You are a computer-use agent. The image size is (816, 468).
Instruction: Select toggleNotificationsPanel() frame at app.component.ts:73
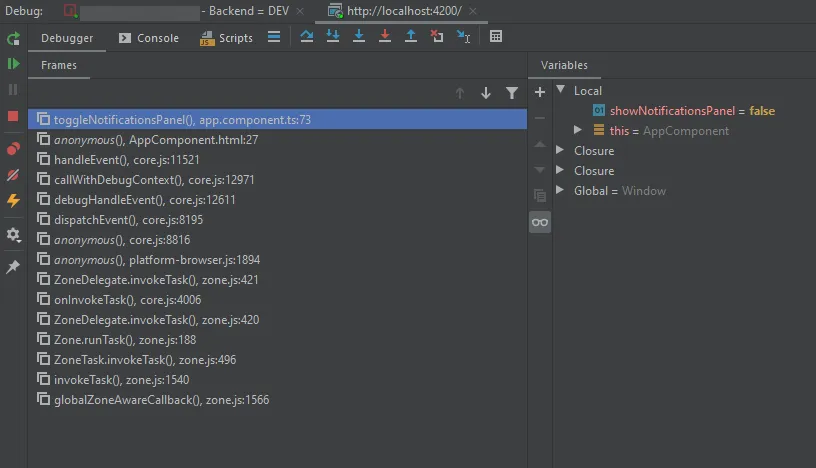pyautogui.click(x=277, y=119)
